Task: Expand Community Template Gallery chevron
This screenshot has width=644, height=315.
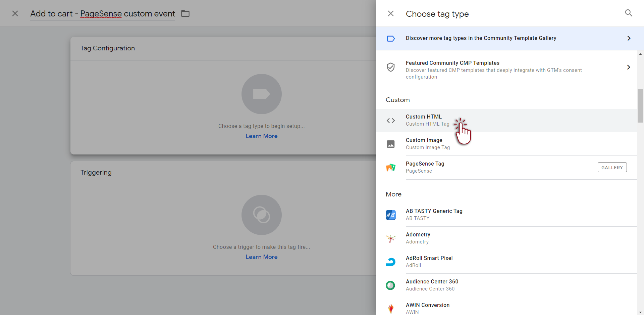Action: [x=629, y=38]
